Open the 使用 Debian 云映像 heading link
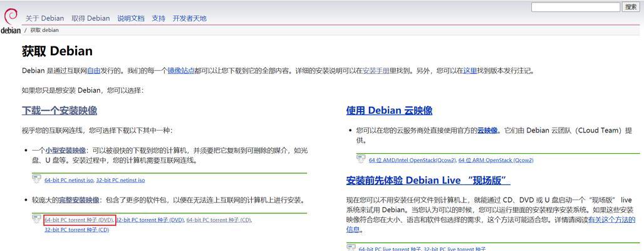The height and width of the screenshot is (251, 644). pyautogui.click(x=389, y=110)
